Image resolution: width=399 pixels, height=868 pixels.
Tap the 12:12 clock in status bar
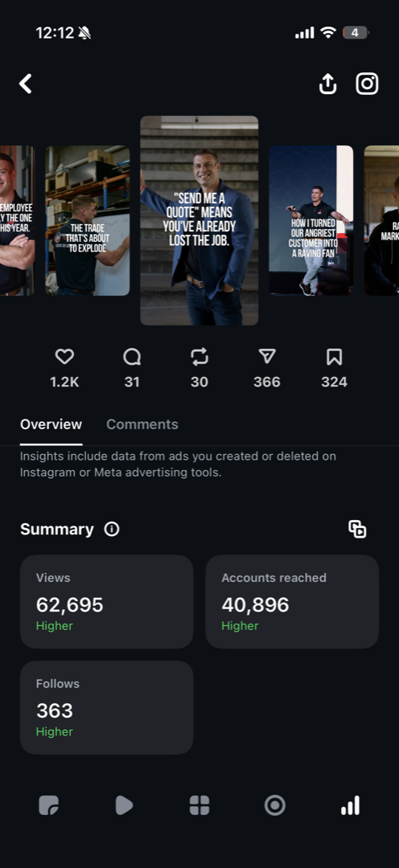coord(55,33)
